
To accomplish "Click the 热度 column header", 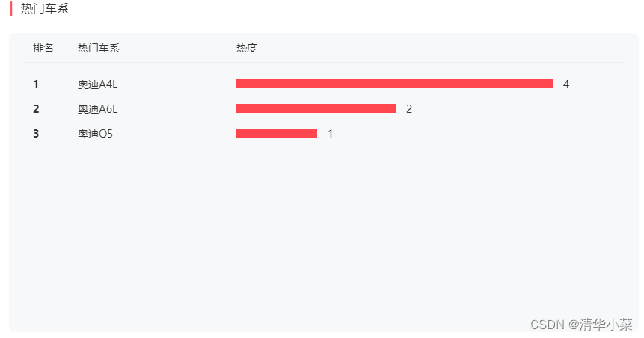I will click(x=246, y=48).
